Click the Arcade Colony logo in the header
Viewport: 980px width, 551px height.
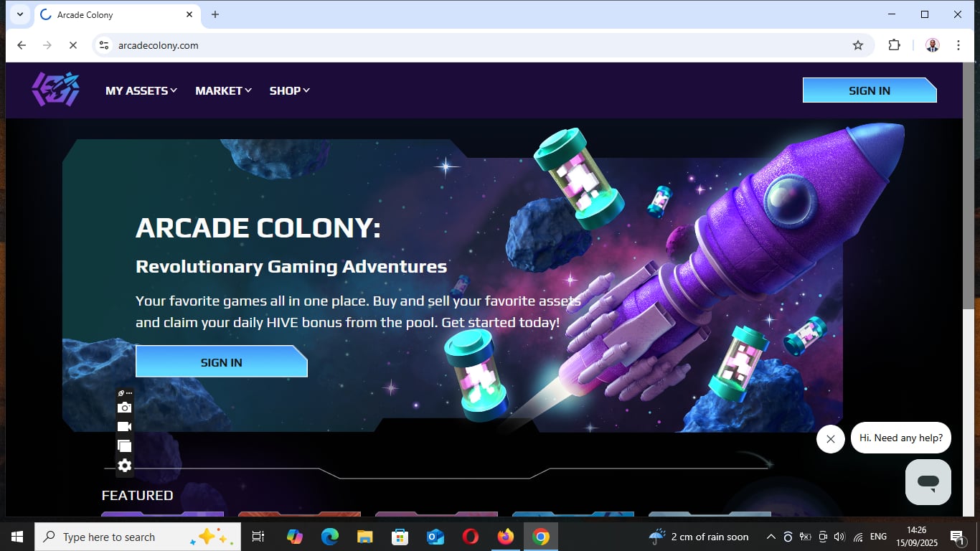coord(55,90)
